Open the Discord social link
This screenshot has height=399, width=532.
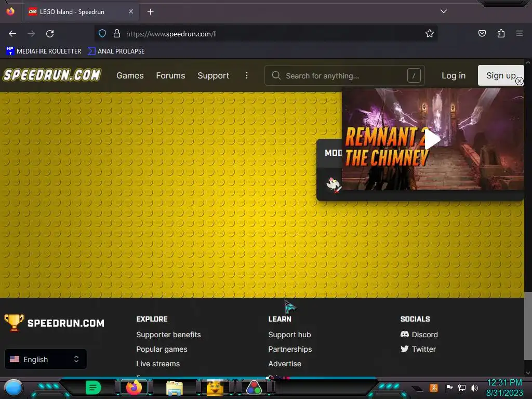click(419, 335)
